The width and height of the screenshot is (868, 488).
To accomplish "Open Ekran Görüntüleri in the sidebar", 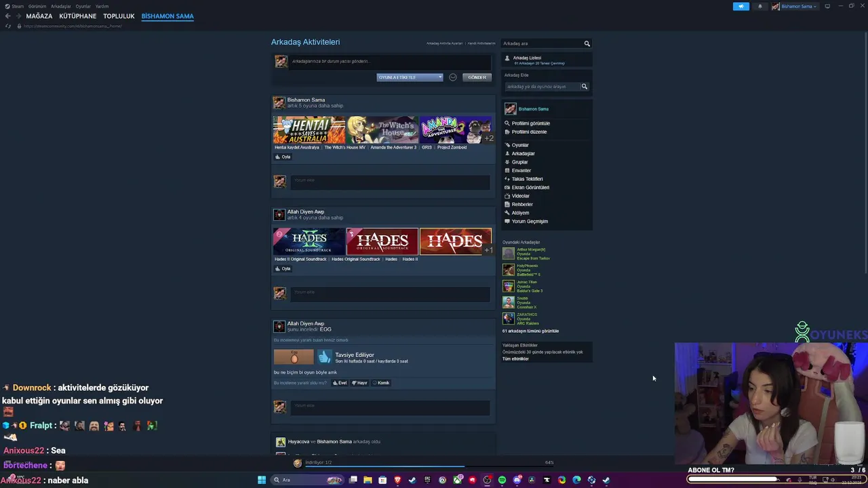I will 530,187.
